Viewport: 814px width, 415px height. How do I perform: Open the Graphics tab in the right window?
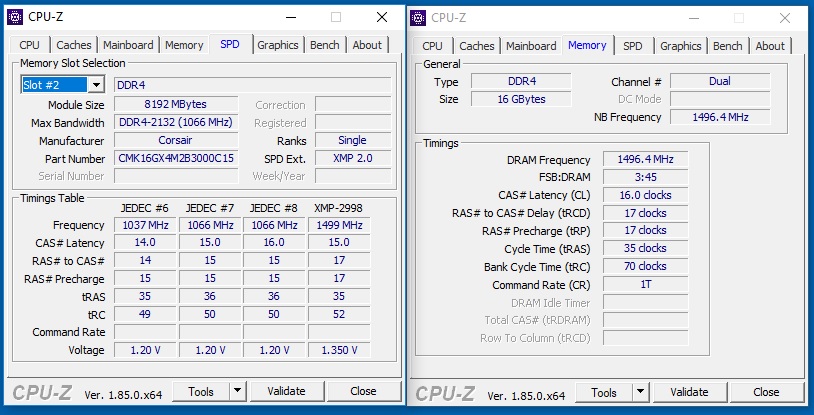coord(681,46)
